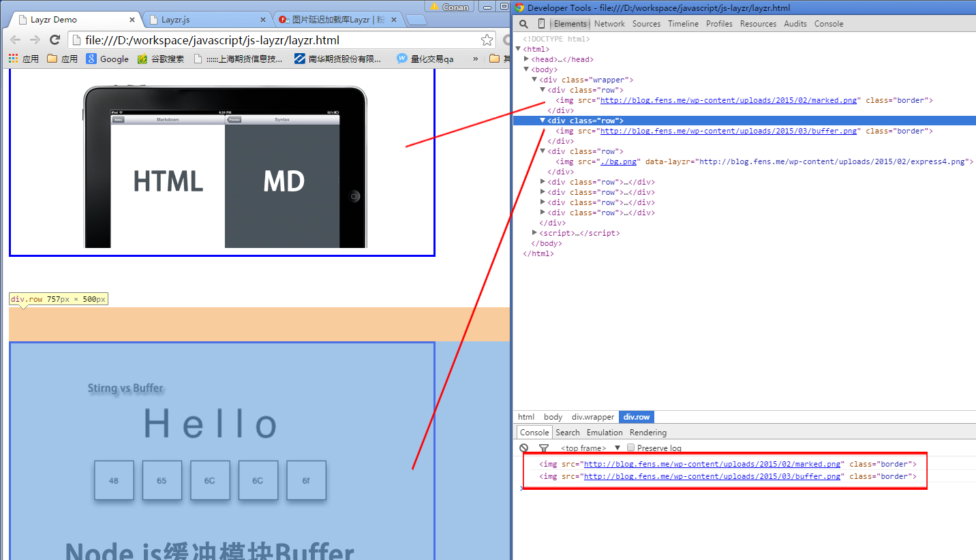
Task: Open marked.png link in console output
Action: coord(712,464)
